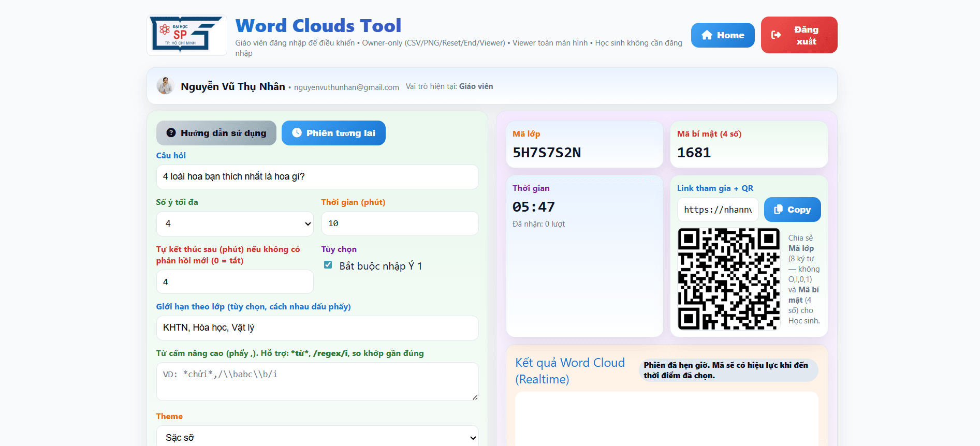Go to the Home page

point(723,35)
